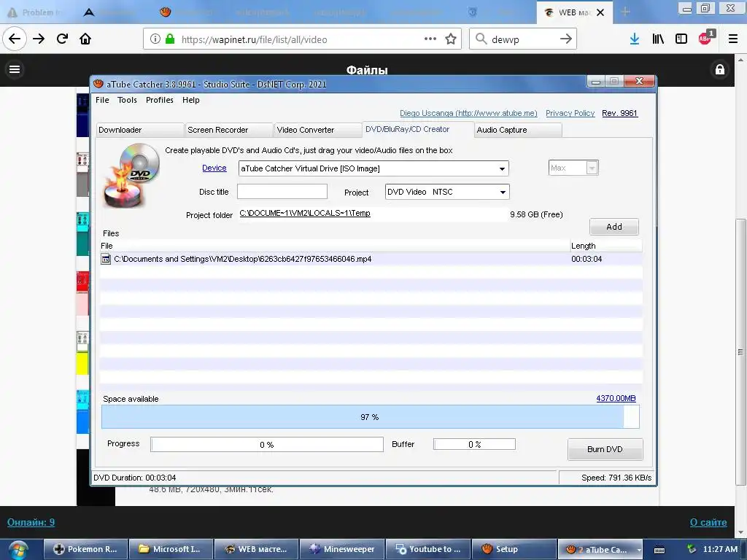This screenshot has height=560, width=747.
Task: Switch to the Problem browser tab
Action: coord(35,12)
